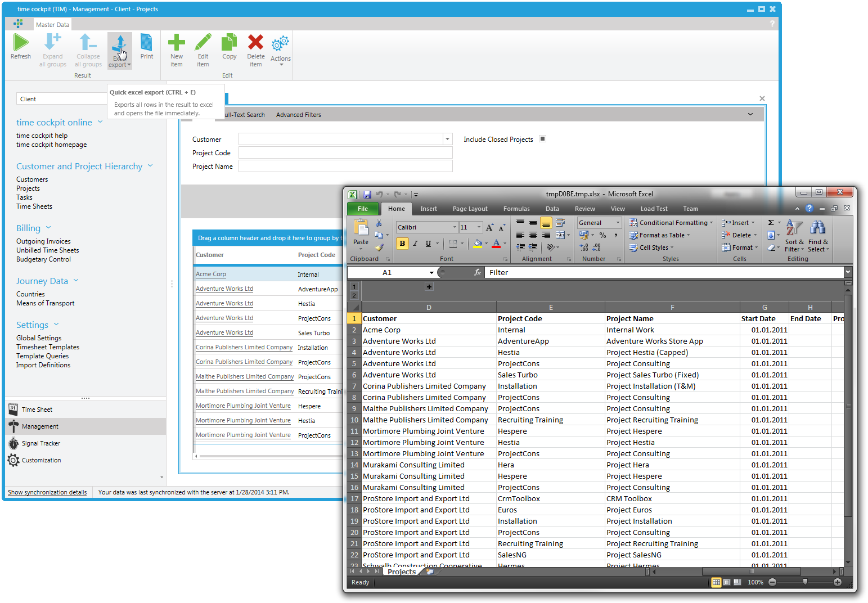Select the Projects sheet tab in Excel
868x603 pixels.
coord(402,571)
